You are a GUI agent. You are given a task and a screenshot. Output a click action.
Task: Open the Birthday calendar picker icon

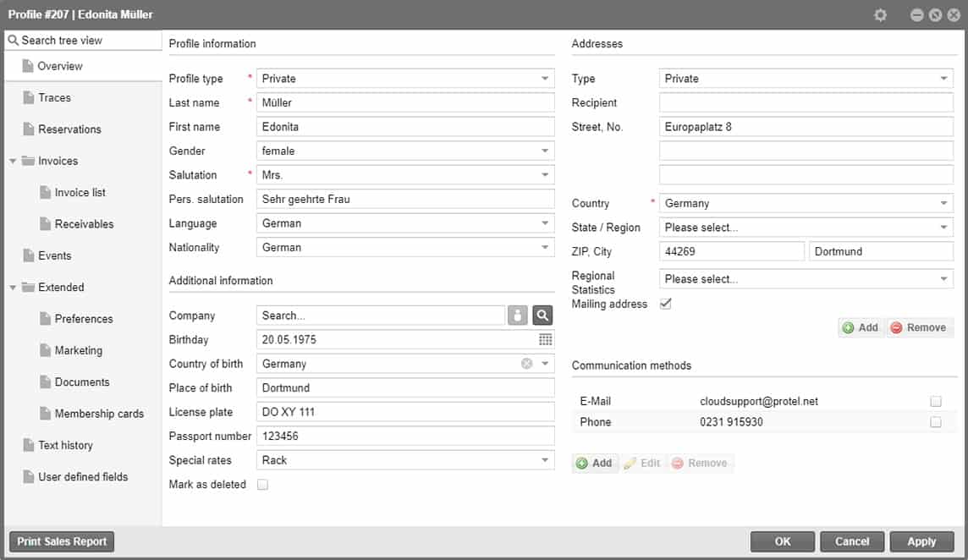click(x=546, y=339)
